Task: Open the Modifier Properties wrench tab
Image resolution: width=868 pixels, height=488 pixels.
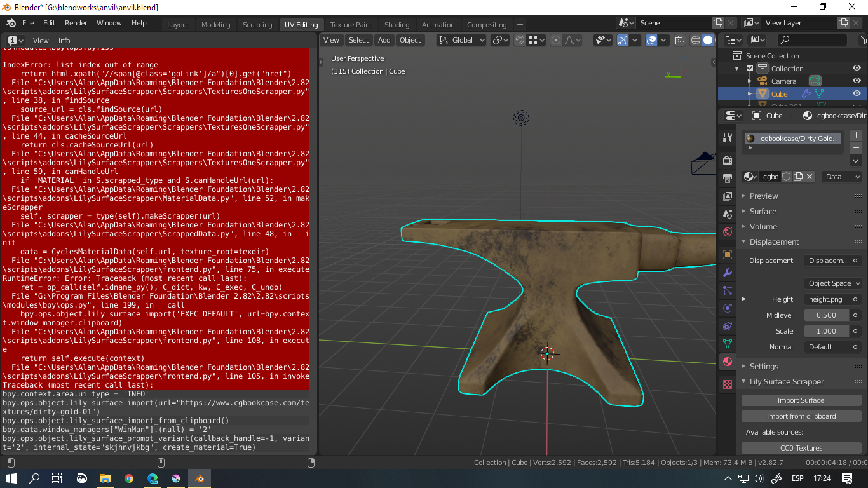Action: click(727, 272)
